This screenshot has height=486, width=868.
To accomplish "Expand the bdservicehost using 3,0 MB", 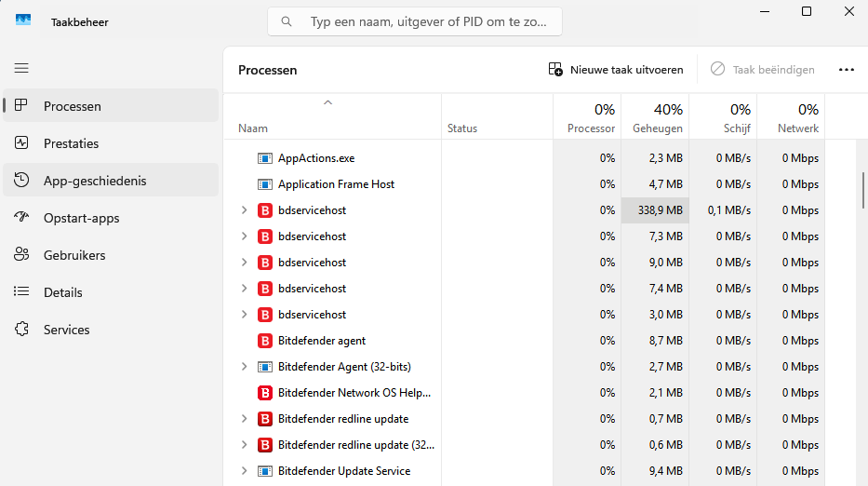I will [244, 314].
